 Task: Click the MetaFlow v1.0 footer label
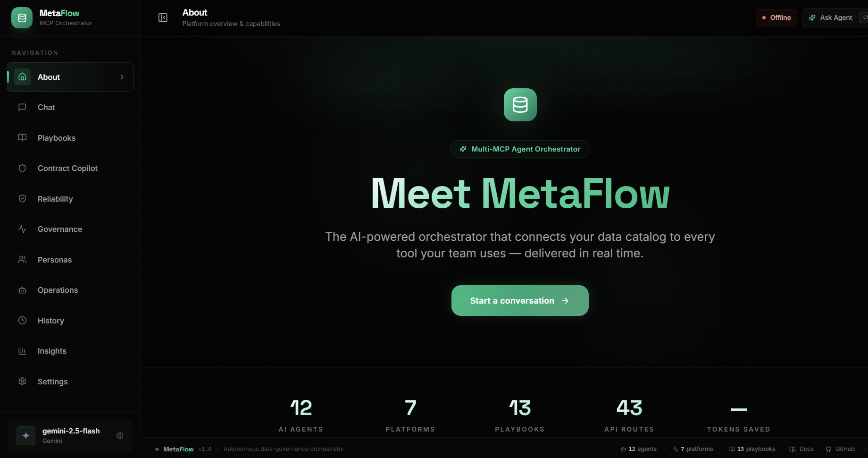(184, 449)
